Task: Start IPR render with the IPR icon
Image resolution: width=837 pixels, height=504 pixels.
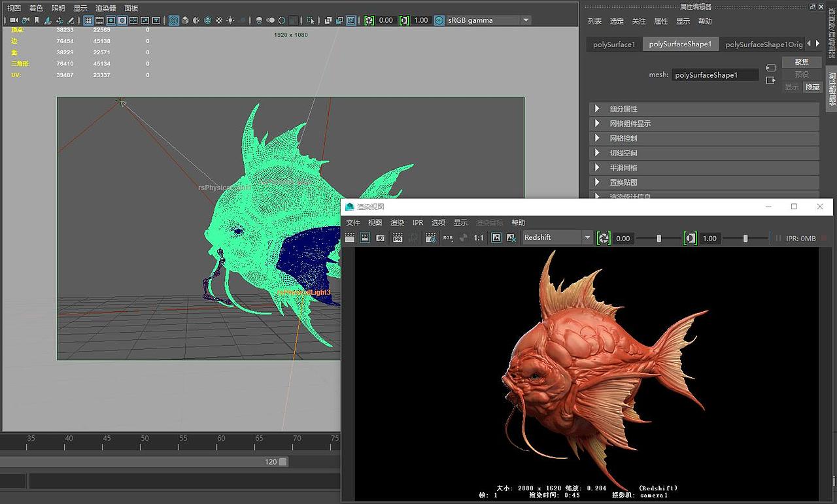Action: click(398, 238)
